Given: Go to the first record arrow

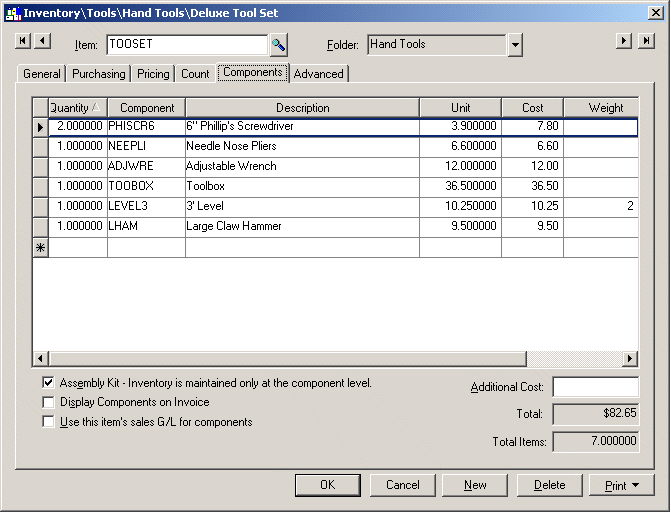Looking at the screenshot, I should (23, 41).
